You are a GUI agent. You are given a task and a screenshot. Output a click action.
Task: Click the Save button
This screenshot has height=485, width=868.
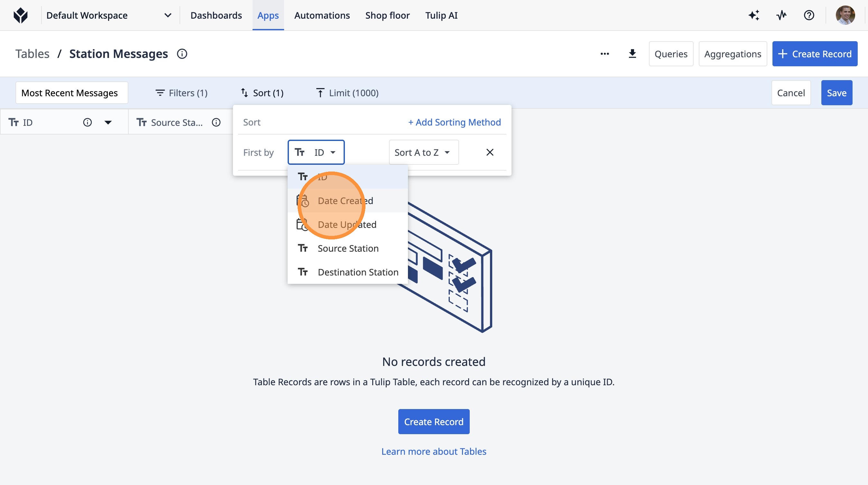[x=836, y=93]
